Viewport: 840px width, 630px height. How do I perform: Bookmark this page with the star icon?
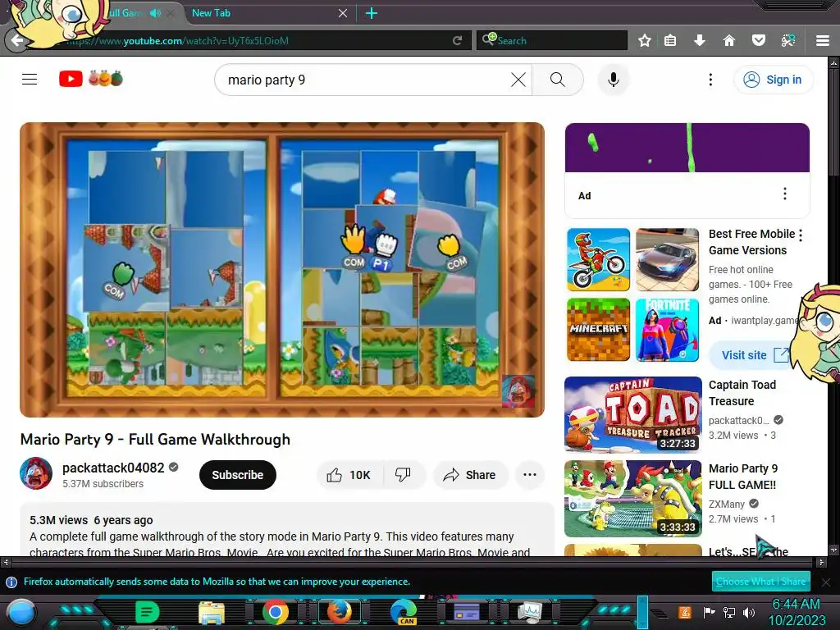pos(645,40)
